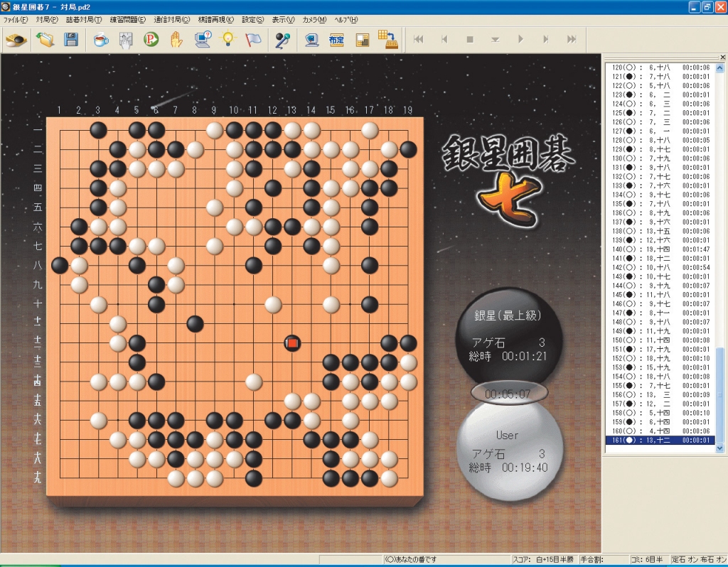
Task: Select move 145 row '11,十八' in the list
Action: (660, 295)
